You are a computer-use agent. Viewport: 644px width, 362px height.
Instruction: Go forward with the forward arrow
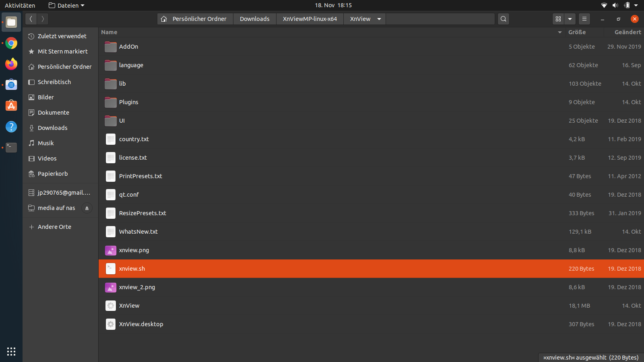pyautogui.click(x=43, y=19)
